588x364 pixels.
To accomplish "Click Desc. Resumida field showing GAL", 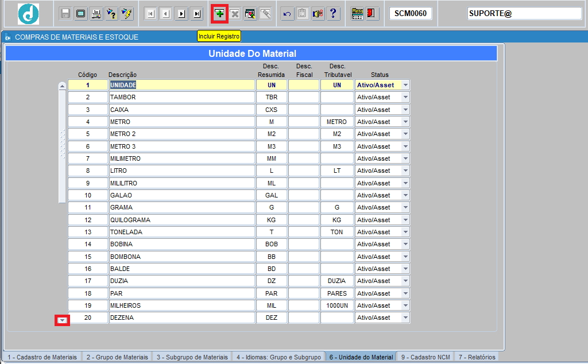I will click(x=272, y=195).
